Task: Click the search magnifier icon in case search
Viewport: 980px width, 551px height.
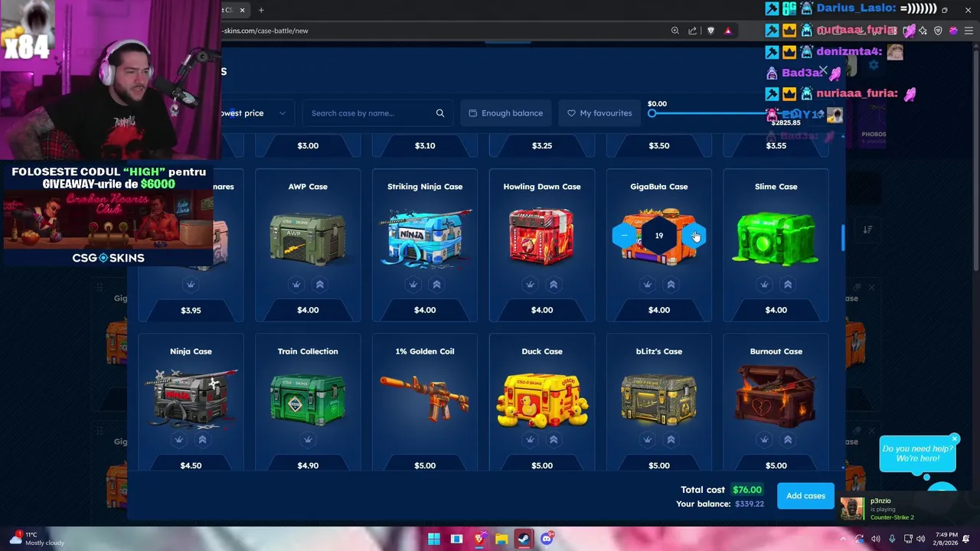Action: (x=440, y=113)
